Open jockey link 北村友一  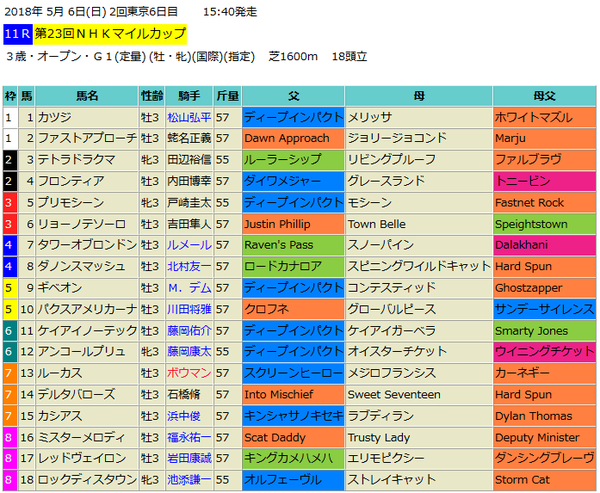point(189,266)
